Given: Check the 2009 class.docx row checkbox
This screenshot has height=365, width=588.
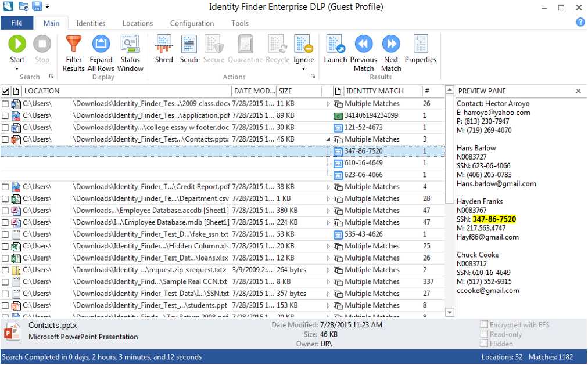Looking at the screenshot, I should click(x=5, y=104).
